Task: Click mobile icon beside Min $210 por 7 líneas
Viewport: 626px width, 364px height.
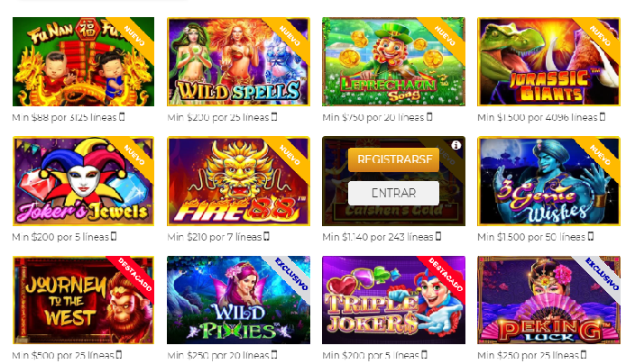Action: [x=267, y=236]
